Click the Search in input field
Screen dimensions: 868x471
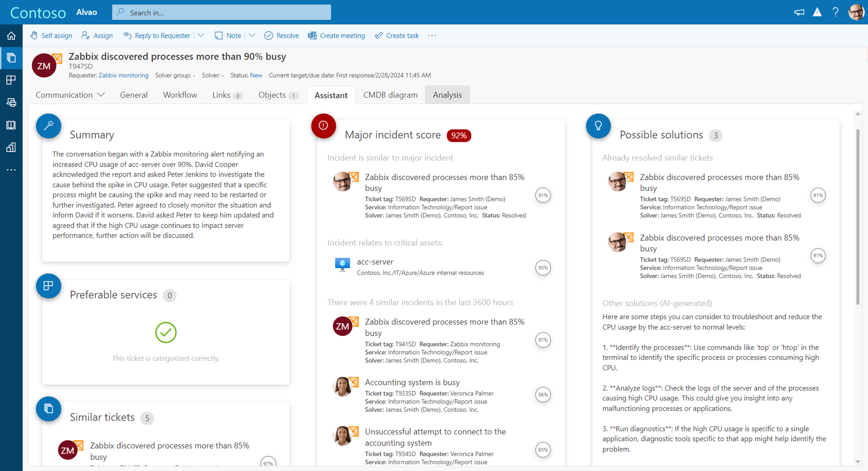click(x=221, y=12)
